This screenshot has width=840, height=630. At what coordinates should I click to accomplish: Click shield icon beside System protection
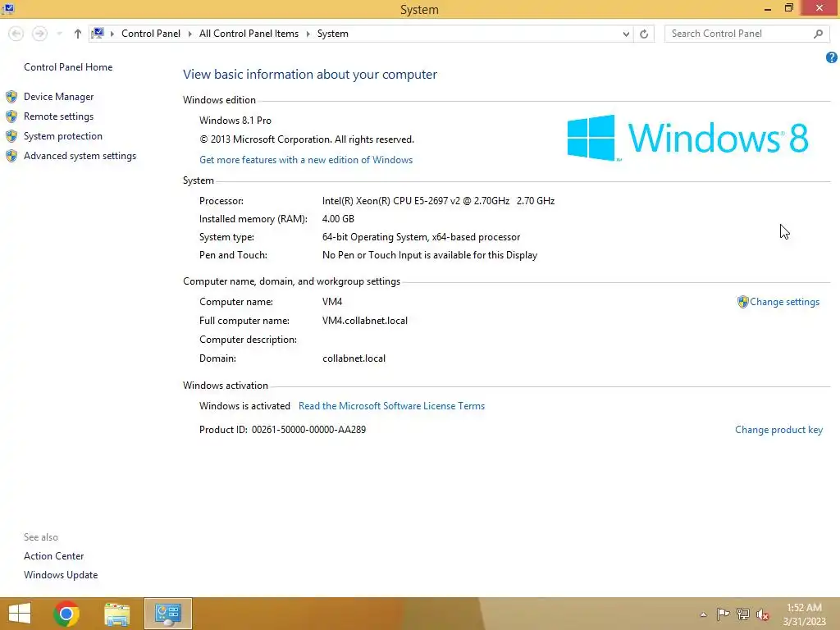pos(11,136)
